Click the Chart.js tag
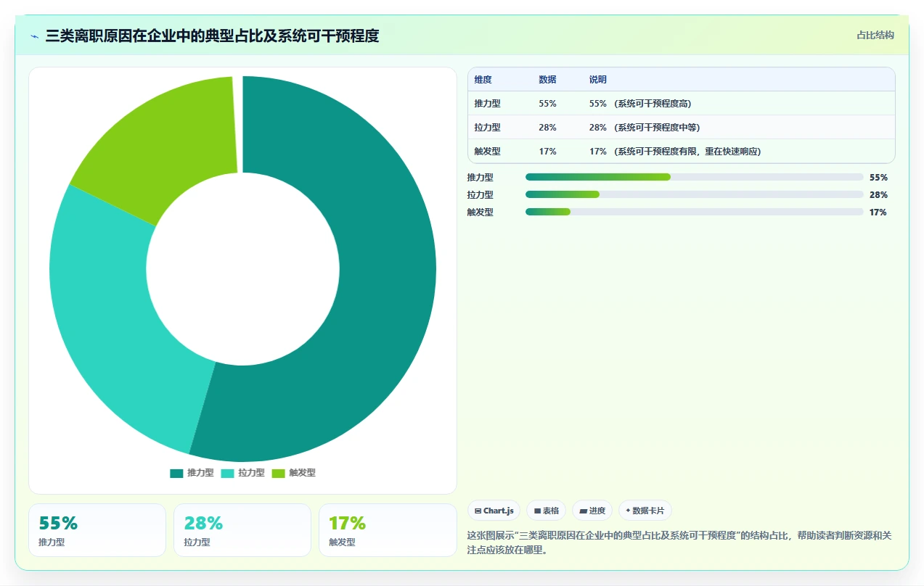 494,511
